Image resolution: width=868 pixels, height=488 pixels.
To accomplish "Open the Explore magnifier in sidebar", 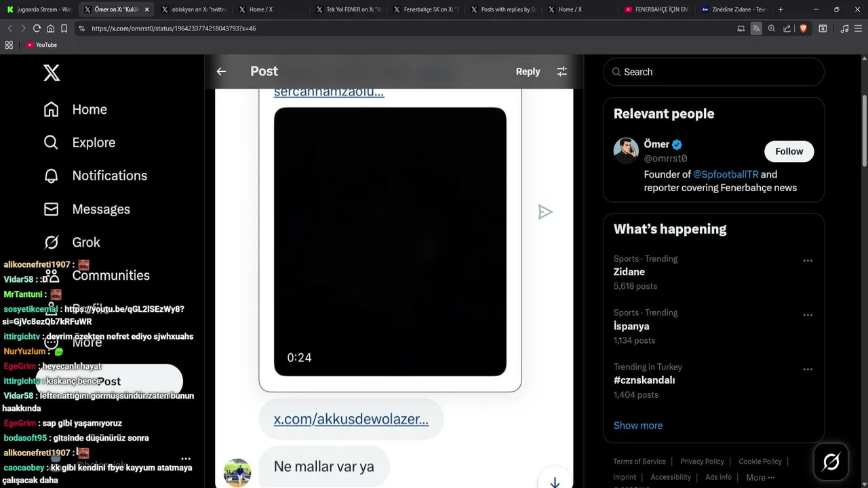I will click(51, 142).
